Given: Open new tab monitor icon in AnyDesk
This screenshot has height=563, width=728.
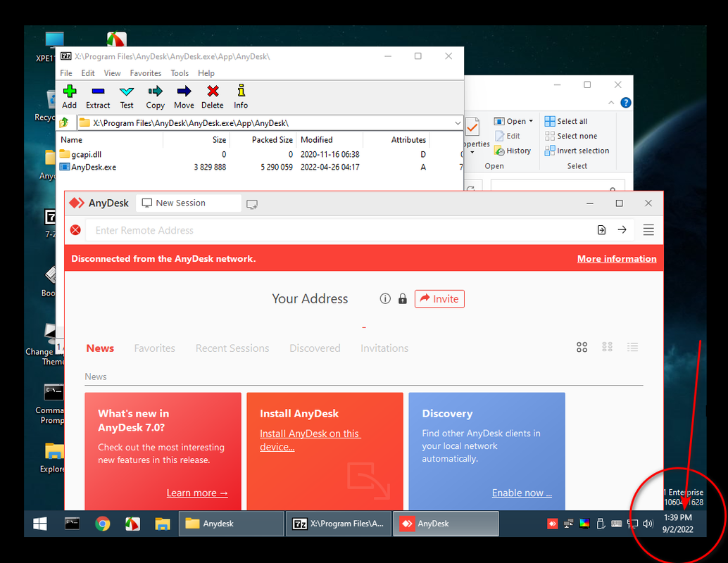Looking at the screenshot, I should click(252, 204).
